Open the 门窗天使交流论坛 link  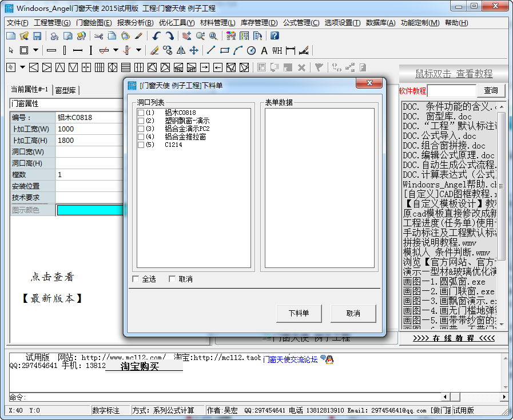[x=290, y=359]
